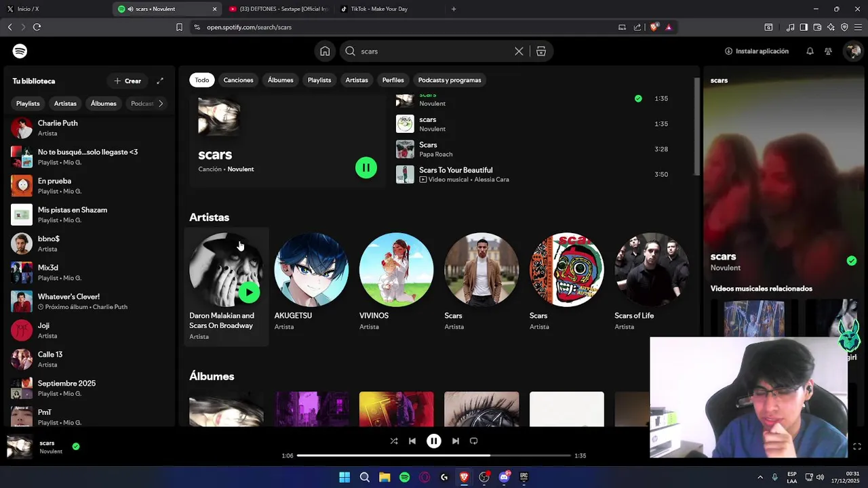Toggle repeat in the player bar

click(x=474, y=441)
